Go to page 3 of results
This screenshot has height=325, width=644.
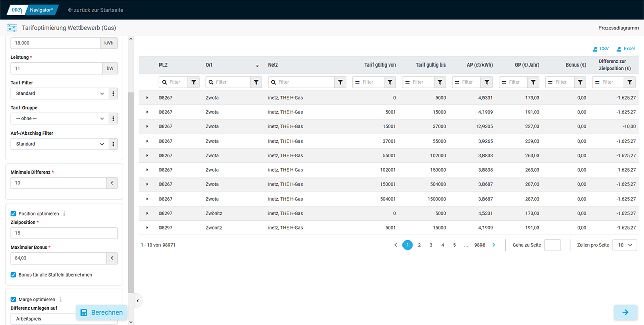point(431,245)
